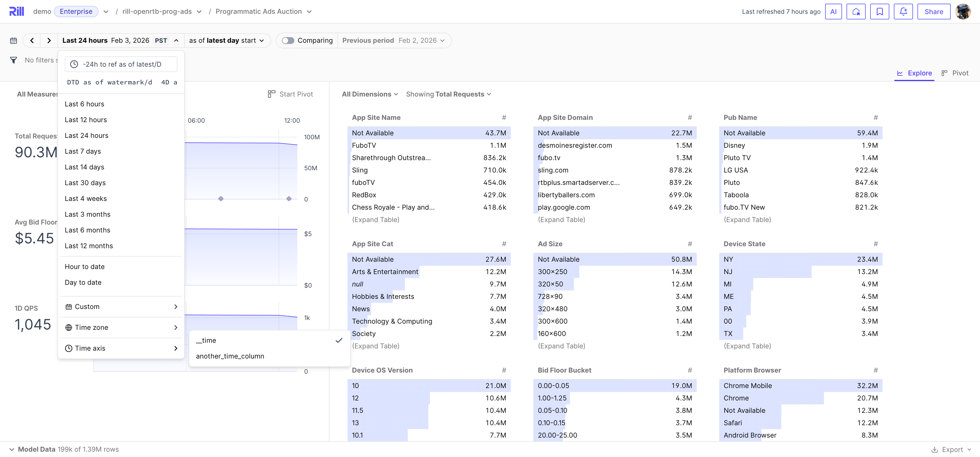This screenshot has width=980, height=457.
Task: Click the Rill logo icon
Action: tap(16, 12)
